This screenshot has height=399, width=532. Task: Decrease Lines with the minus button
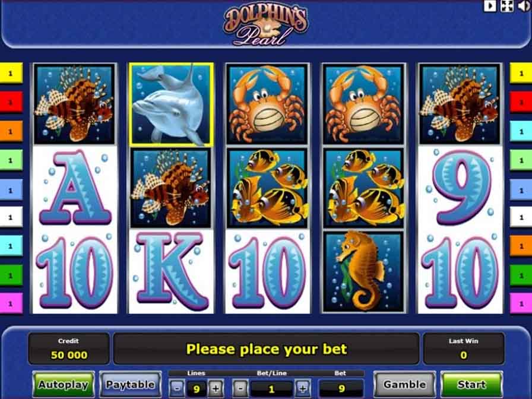(x=177, y=388)
